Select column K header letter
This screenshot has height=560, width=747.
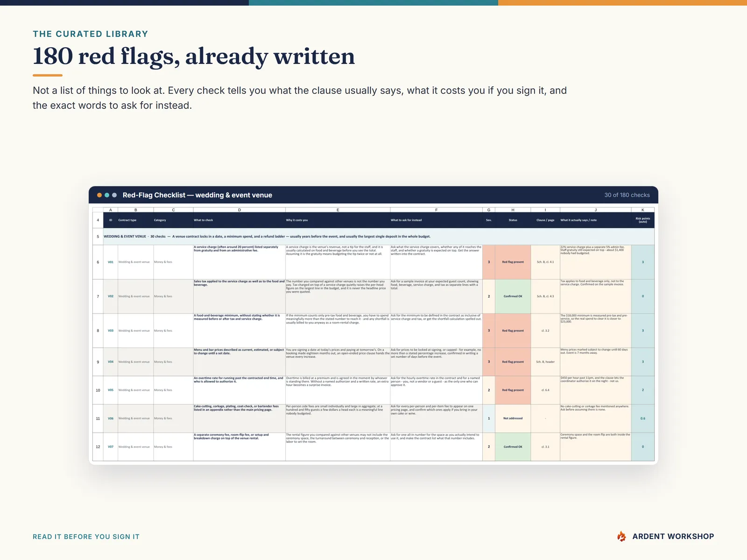643,210
